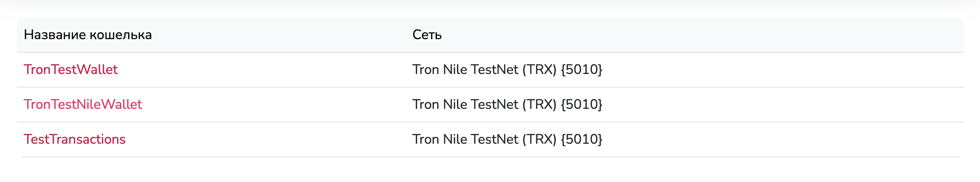Click the {5010} chain ID in TronTestWallet row
The height and width of the screenshot is (182, 980).
coord(581,70)
